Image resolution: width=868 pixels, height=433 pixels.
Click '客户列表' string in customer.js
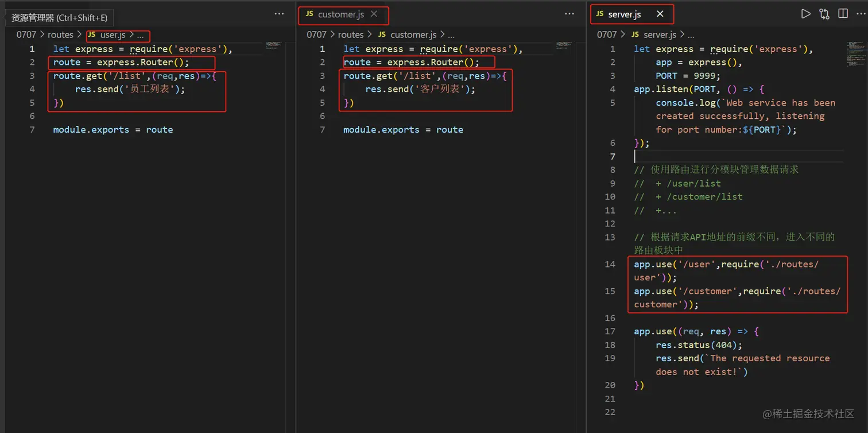click(x=439, y=89)
